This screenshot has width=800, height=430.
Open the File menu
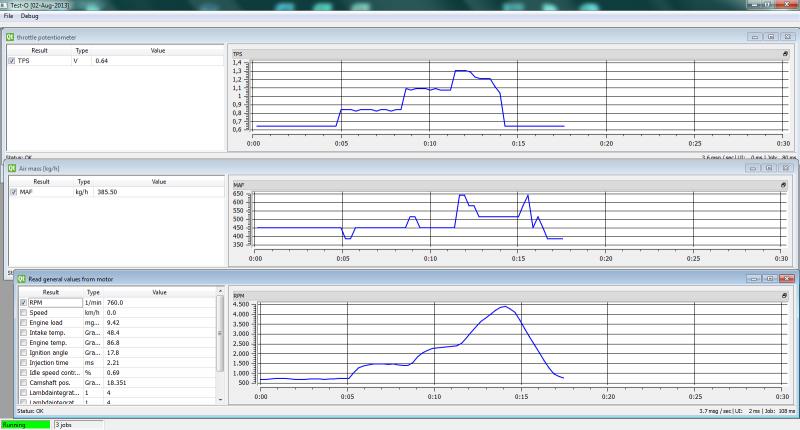[x=8, y=17]
